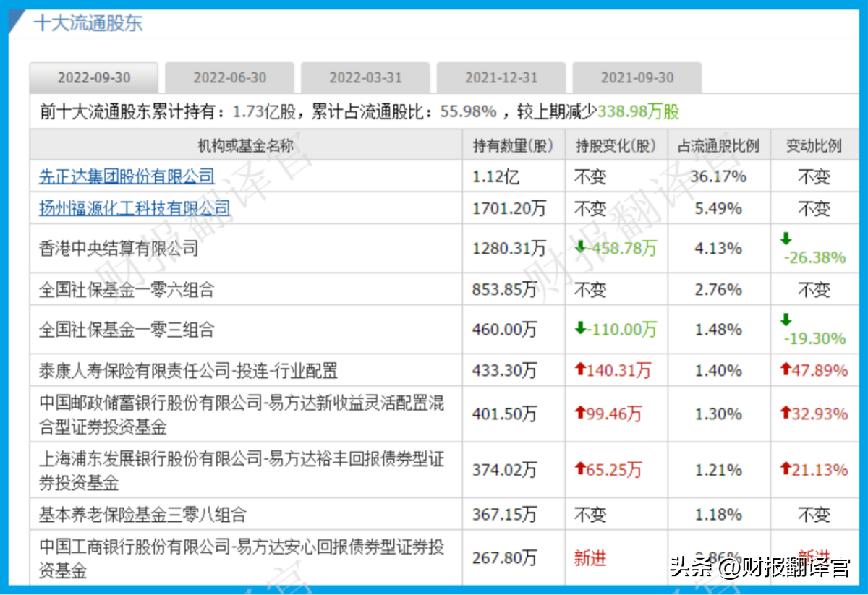Click the red 新进 beside 267.80万

(x=590, y=559)
